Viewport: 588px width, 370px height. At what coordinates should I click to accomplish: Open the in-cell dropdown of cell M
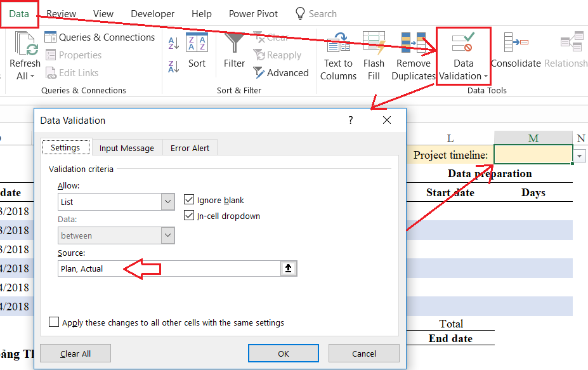[579, 155]
